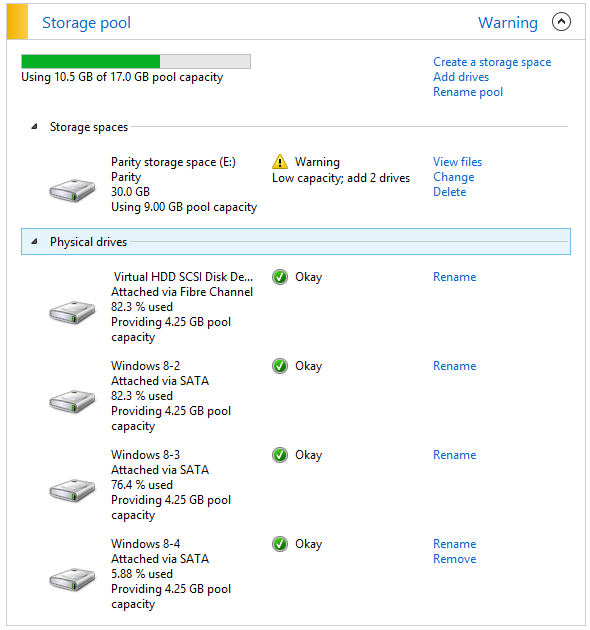Collapse the Storage pool panel with chevron
The height and width of the screenshot is (630, 590).
[x=561, y=22]
